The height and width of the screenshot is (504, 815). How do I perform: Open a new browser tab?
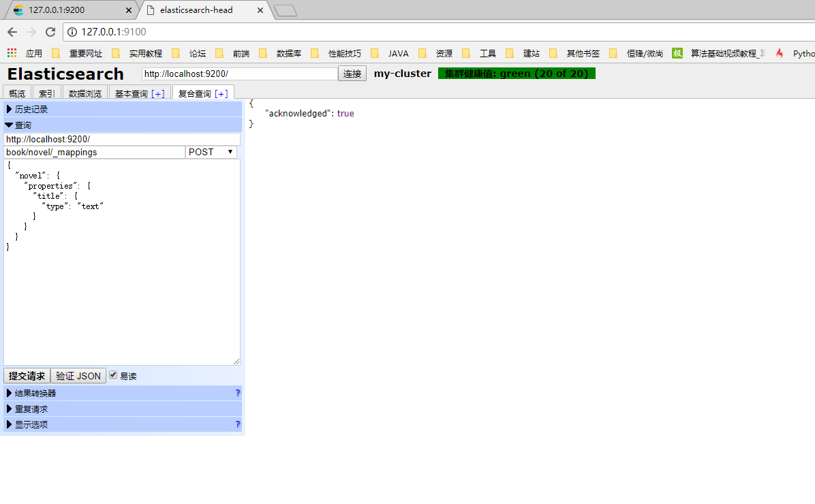pyautogui.click(x=286, y=10)
